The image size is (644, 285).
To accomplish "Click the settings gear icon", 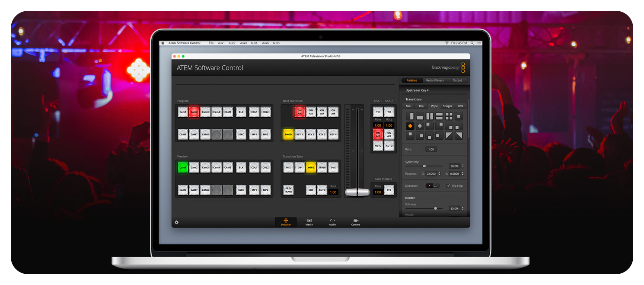I will pyautogui.click(x=176, y=222).
